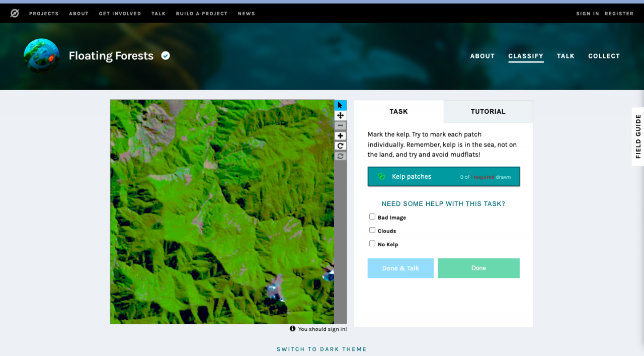The image size is (644, 356).
Task: Open the Get Involved menu
Action: (x=120, y=14)
